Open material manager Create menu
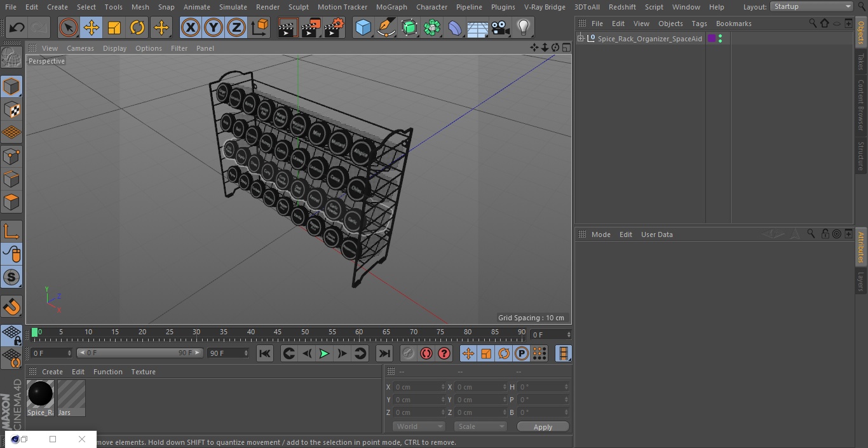Image resolution: width=868 pixels, height=448 pixels. point(52,372)
